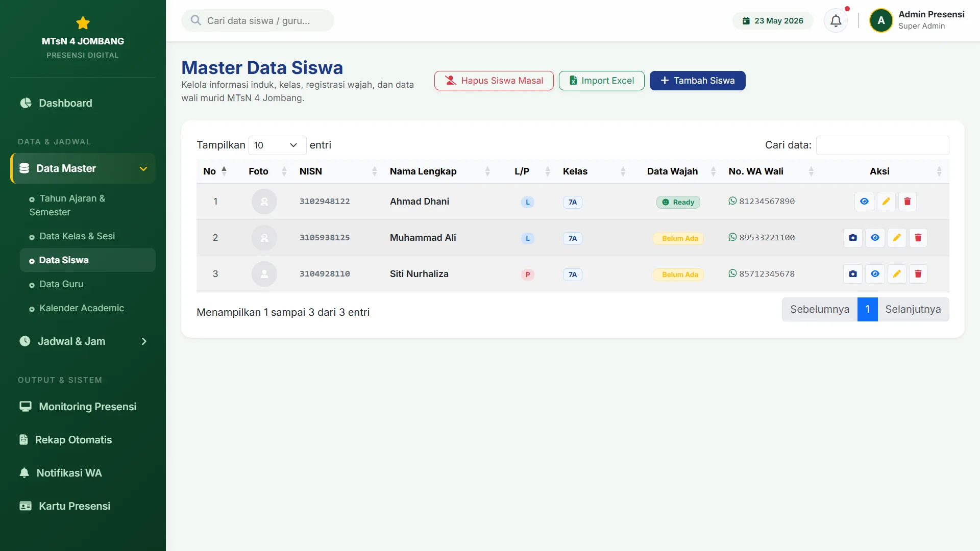Register face for Muhammad Ali camera icon
The height and width of the screenshot is (551, 980).
click(853, 238)
